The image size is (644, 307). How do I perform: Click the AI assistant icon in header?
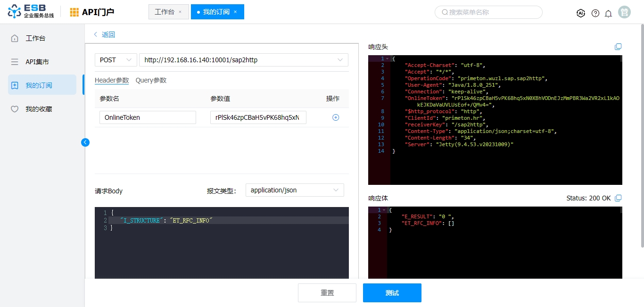[581, 13]
